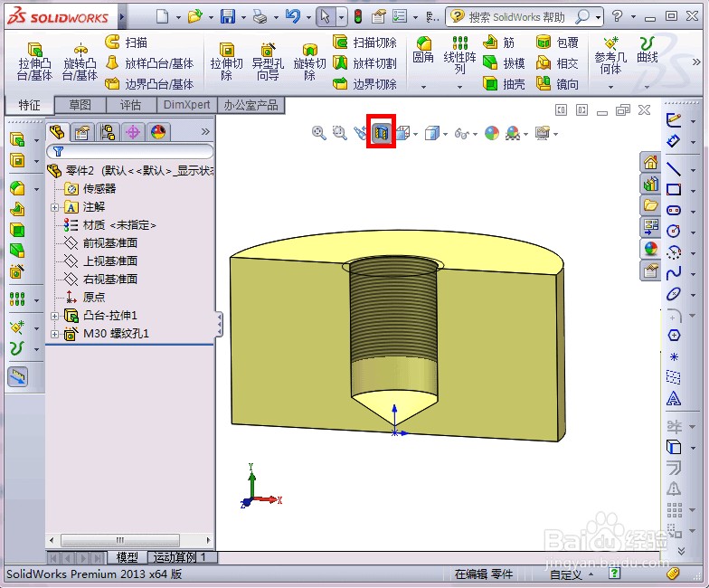Select the 拔模 draft tool

pyautogui.click(x=504, y=63)
